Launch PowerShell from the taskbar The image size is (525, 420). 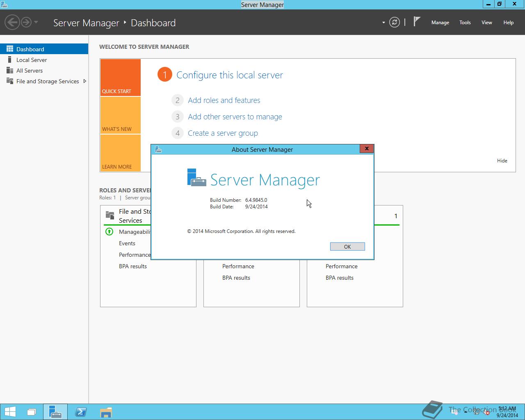pyautogui.click(x=81, y=412)
